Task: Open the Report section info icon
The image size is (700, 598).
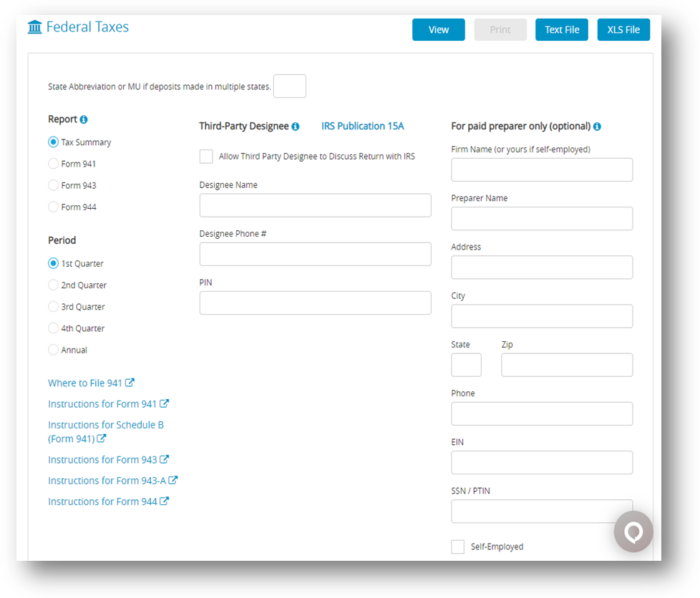Action: pos(84,119)
